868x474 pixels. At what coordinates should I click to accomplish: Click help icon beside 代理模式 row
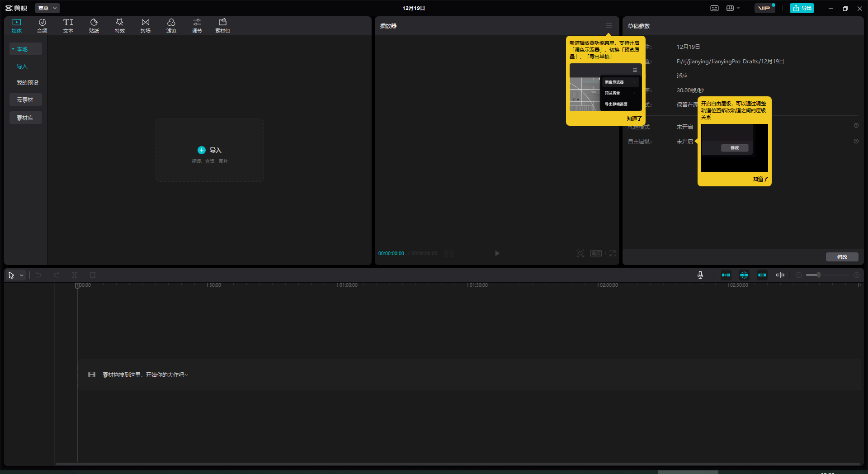click(x=856, y=125)
